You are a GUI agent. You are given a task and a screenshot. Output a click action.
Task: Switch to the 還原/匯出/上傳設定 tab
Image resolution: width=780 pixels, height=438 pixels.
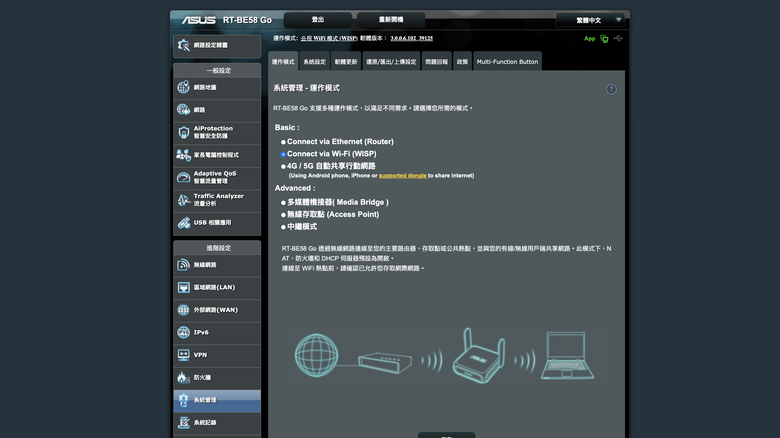(391, 62)
